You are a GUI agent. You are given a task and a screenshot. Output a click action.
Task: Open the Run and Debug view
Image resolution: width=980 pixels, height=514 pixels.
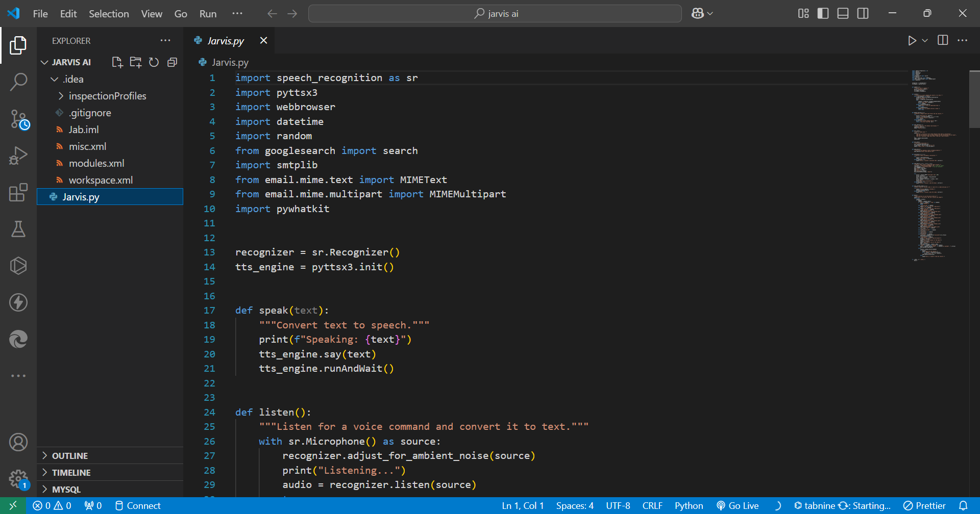(18, 156)
